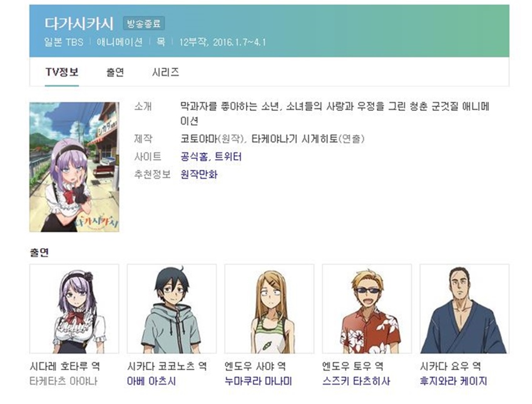
Task: Click the 다가시카시 poster thumbnail
Action: tap(74, 167)
